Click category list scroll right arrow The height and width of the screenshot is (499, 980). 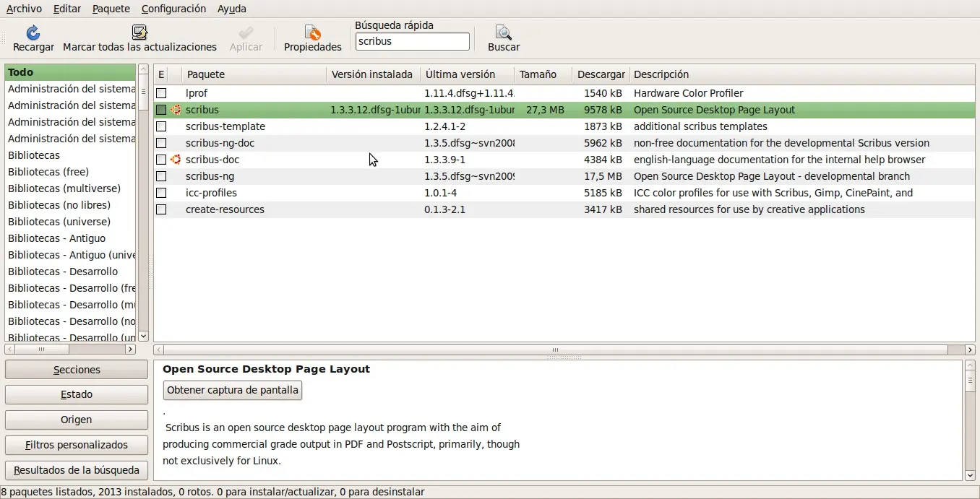pyautogui.click(x=130, y=349)
